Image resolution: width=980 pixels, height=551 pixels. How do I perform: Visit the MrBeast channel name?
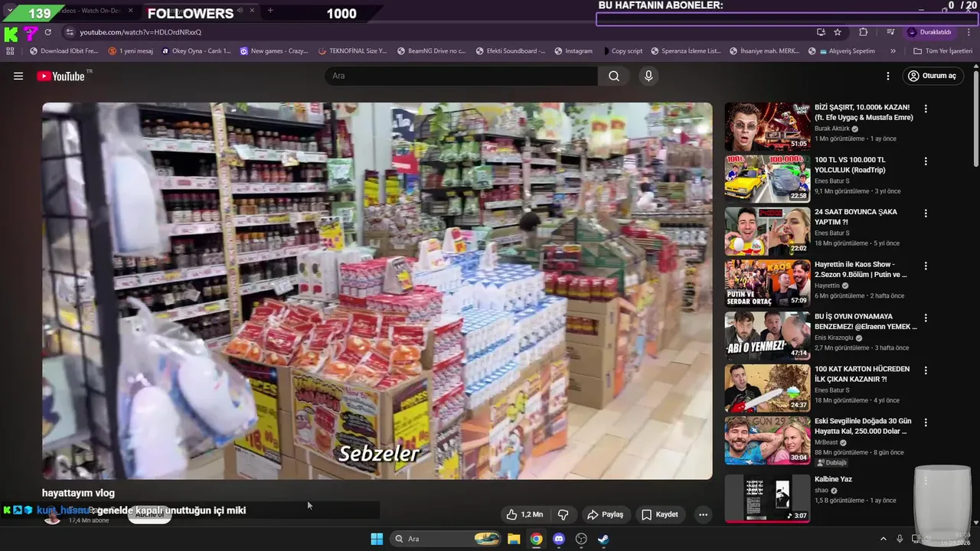click(826, 442)
